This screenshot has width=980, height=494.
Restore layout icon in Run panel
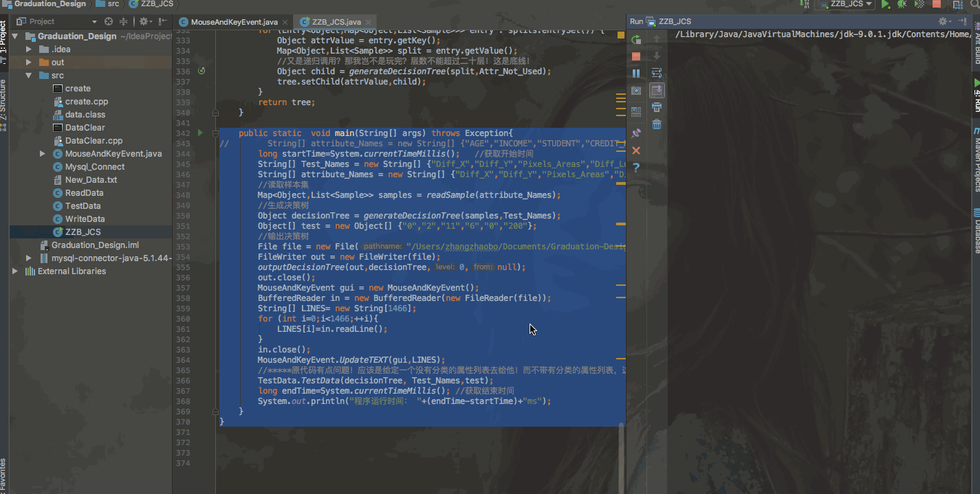point(636,111)
